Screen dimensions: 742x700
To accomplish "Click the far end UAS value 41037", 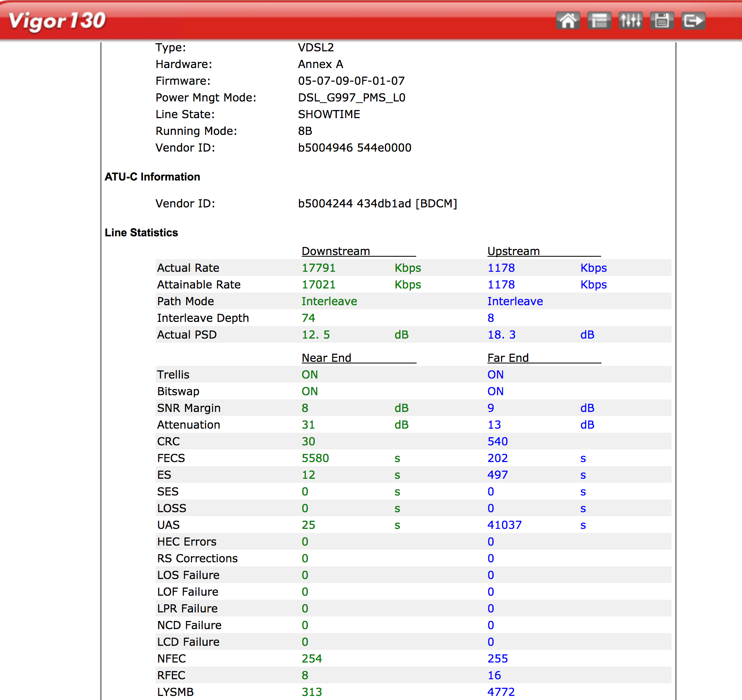I will pyautogui.click(x=504, y=525).
